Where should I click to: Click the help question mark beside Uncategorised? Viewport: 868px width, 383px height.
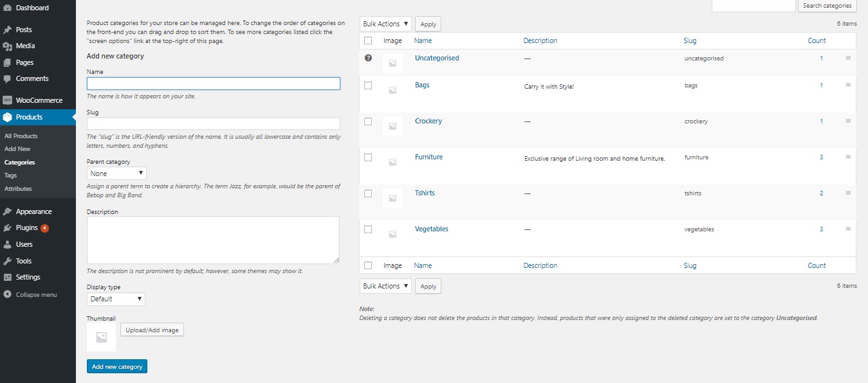point(368,58)
